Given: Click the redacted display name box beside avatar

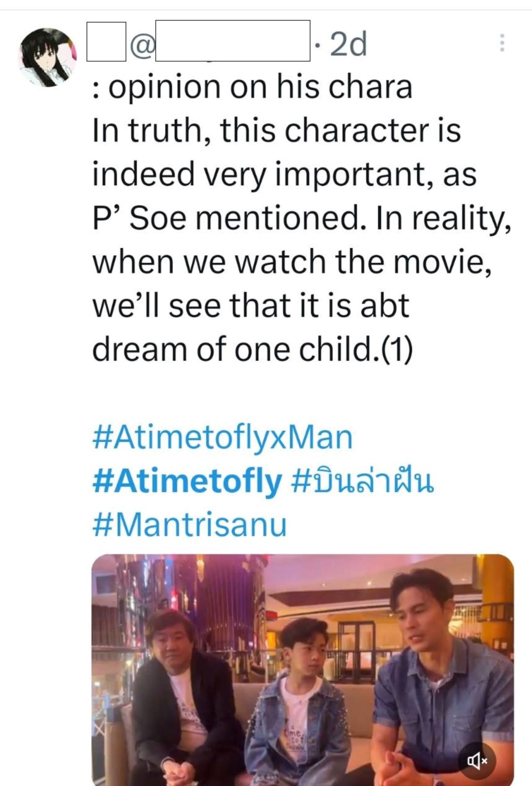Looking at the screenshot, I should tap(106, 41).
